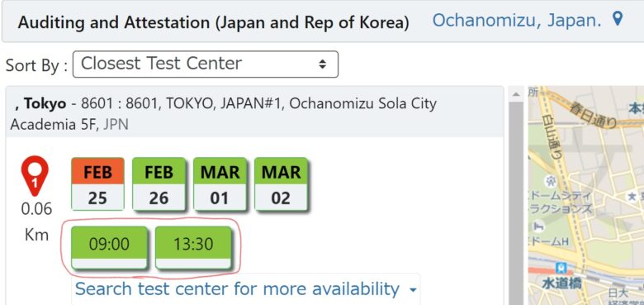Open the Sort By dropdown
644x305 pixels.
[x=206, y=64]
